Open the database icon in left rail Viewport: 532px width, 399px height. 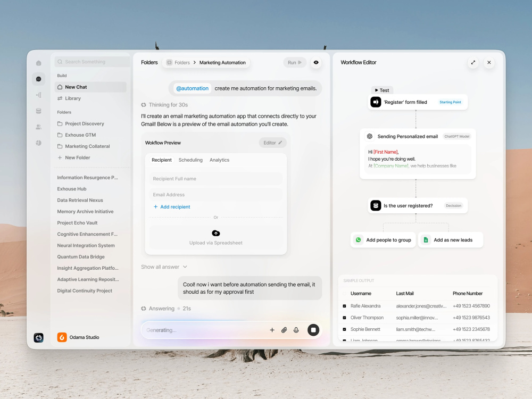[x=39, y=111]
